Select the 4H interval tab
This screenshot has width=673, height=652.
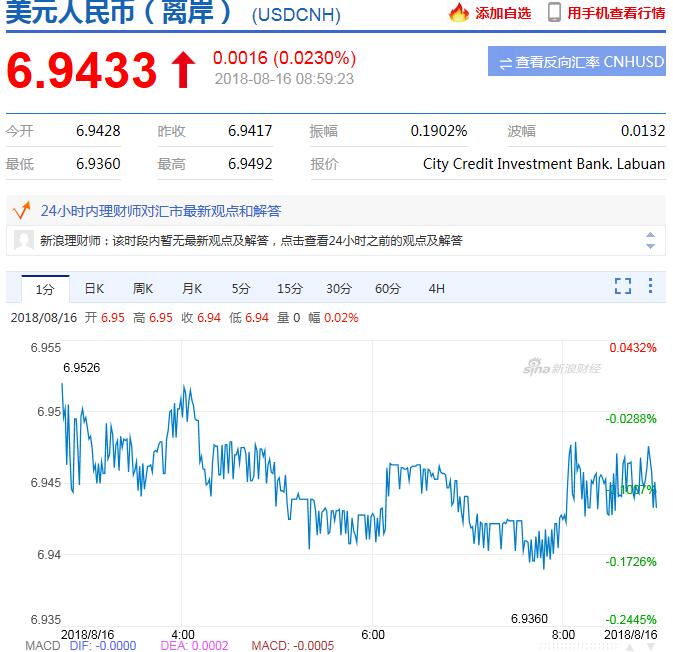pos(437,289)
